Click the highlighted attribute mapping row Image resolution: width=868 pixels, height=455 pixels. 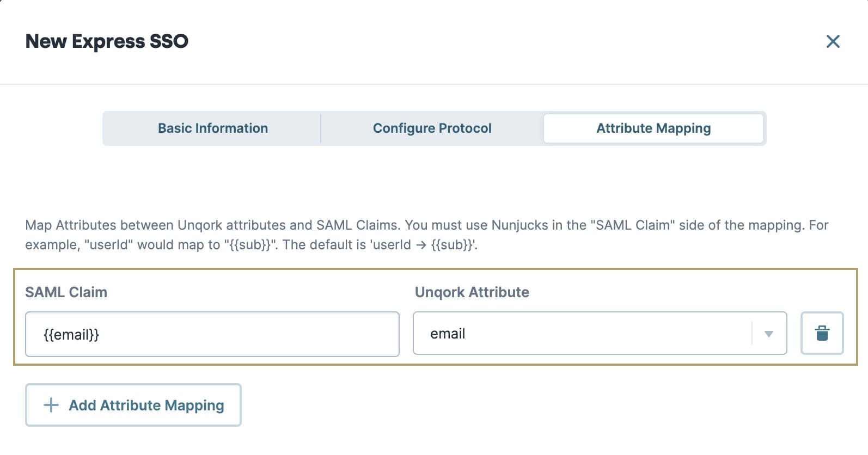pos(436,317)
